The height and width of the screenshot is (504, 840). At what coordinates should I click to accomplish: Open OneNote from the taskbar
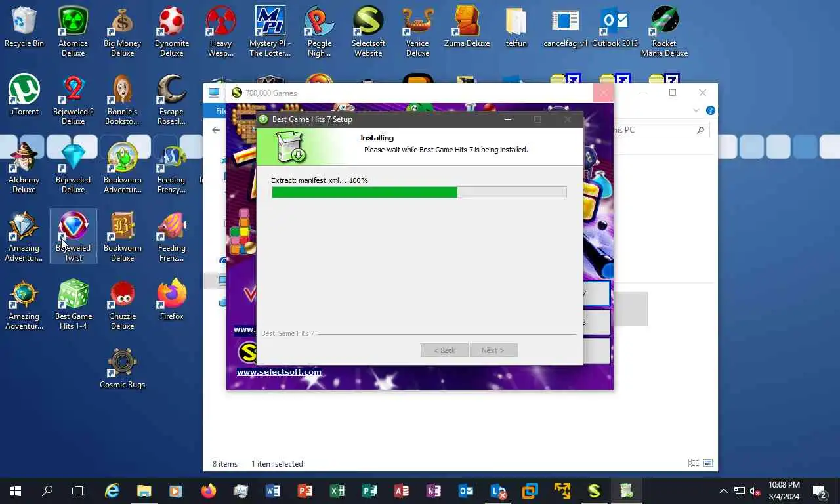[434, 491]
